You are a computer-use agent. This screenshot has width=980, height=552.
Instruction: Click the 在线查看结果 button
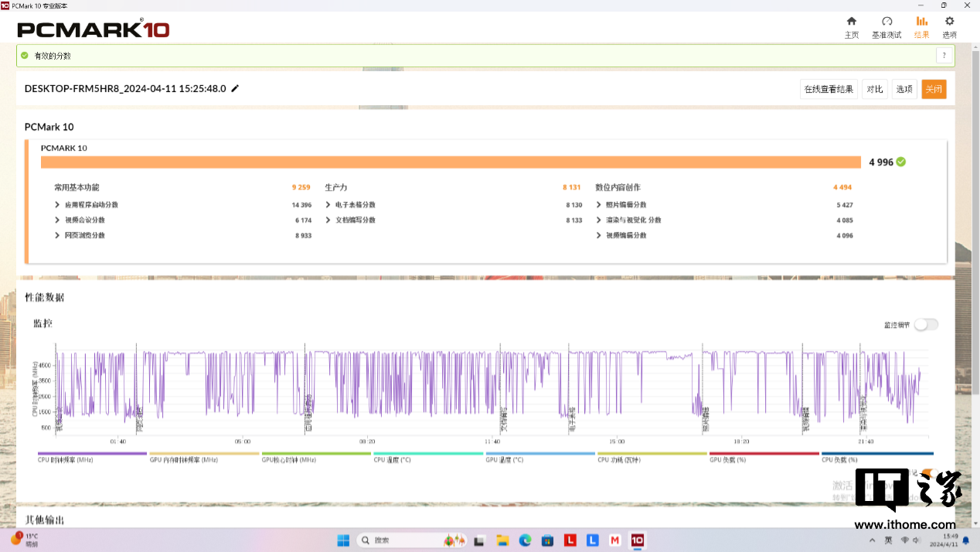tap(829, 90)
